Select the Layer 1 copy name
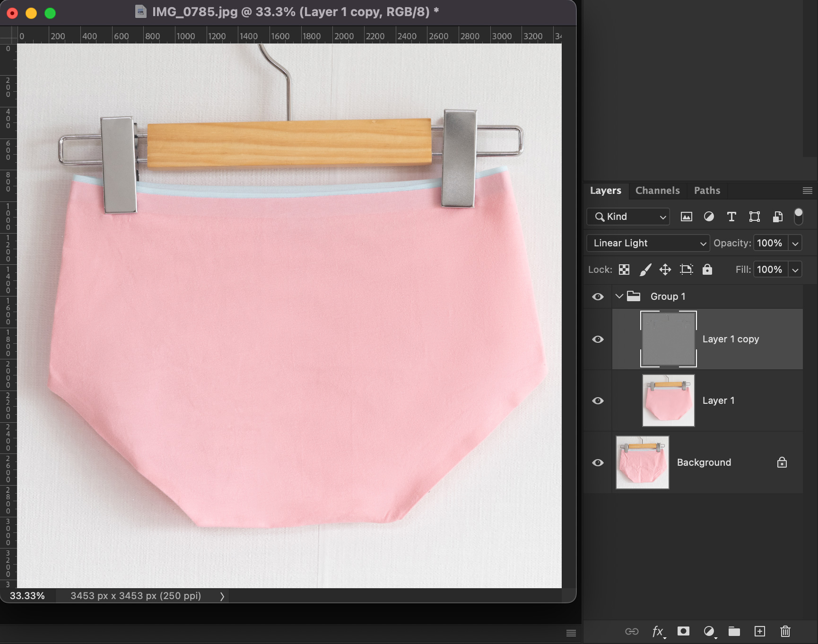The height and width of the screenshot is (644, 818). click(731, 339)
